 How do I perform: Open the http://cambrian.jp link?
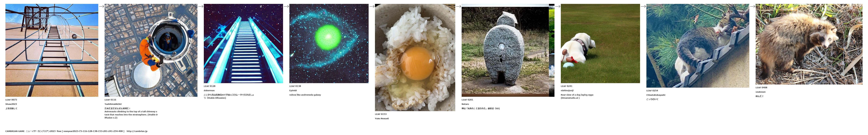click(x=137, y=131)
